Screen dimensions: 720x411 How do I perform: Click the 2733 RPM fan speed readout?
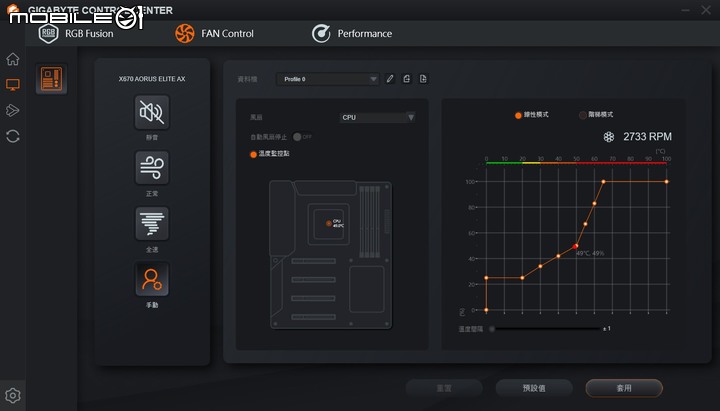coord(647,137)
